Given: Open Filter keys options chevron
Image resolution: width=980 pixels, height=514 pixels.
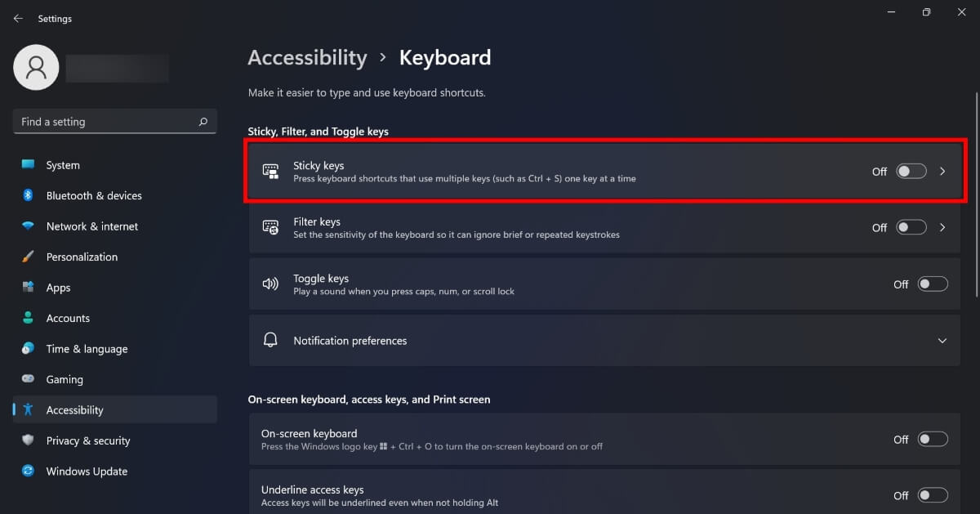Looking at the screenshot, I should [x=942, y=228].
